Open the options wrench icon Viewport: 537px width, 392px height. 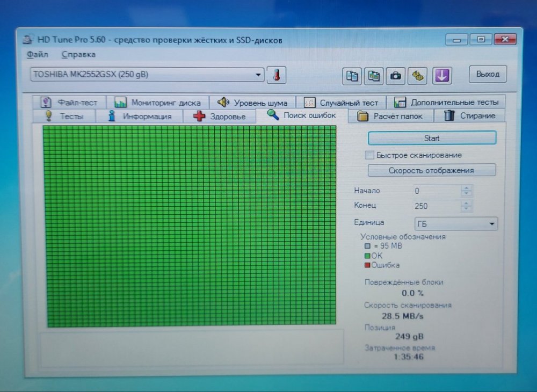coord(417,76)
